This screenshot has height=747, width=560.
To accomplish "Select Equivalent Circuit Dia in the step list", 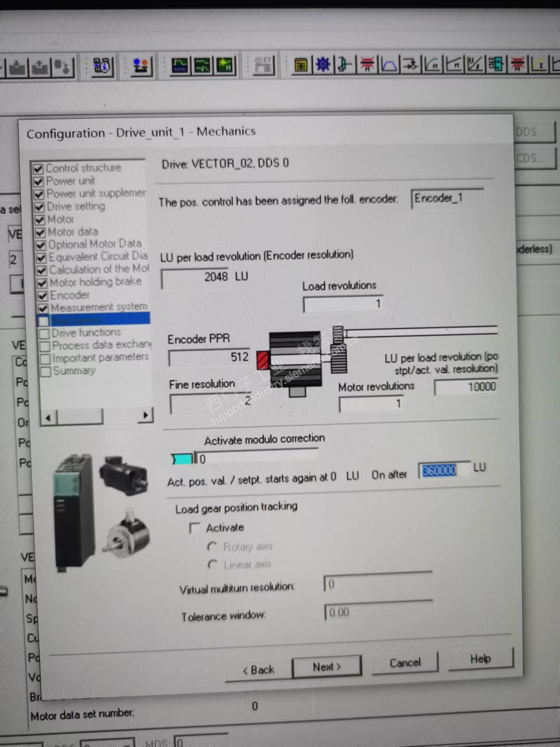I will point(98,257).
